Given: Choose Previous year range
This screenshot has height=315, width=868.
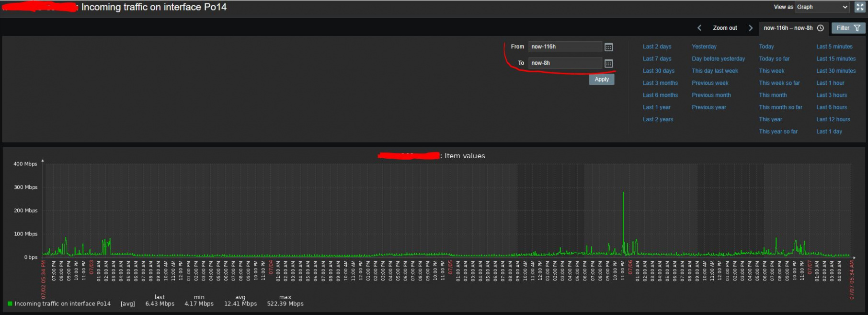Looking at the screenshot, I should (x=709, y=107).
